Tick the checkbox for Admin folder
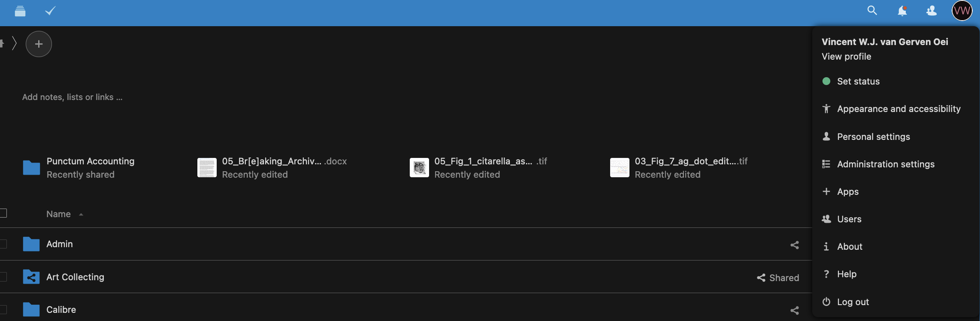Image resolution: width=980 pixels, height=321 pixels. (x=3, y=244)
